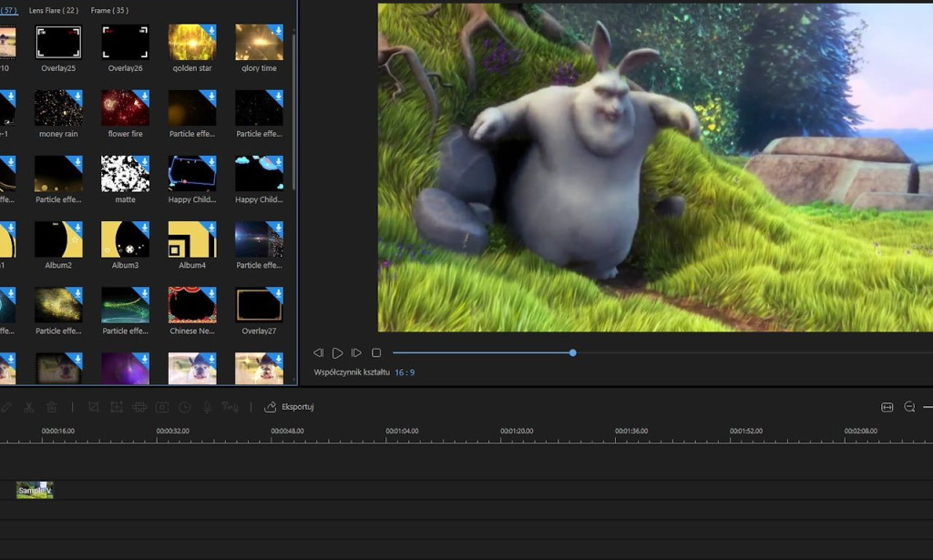Download the flower fire effect
Screen dimensions: 933x560
coord(143,95)
